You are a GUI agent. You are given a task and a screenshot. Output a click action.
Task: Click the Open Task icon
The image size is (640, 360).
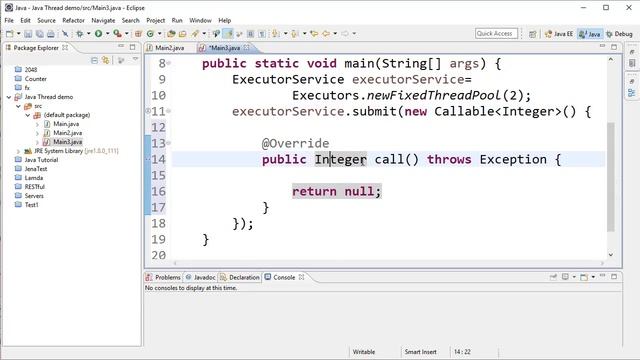point(182,34)
